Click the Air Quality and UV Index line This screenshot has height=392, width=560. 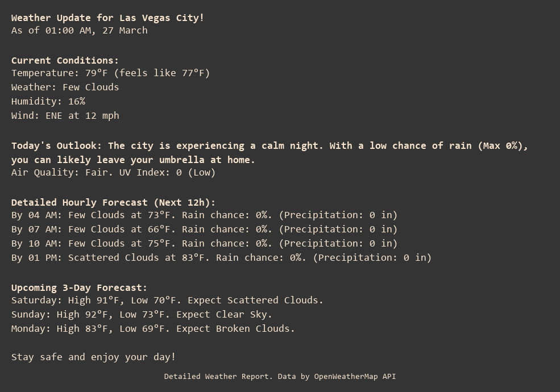tap(113, 172)
